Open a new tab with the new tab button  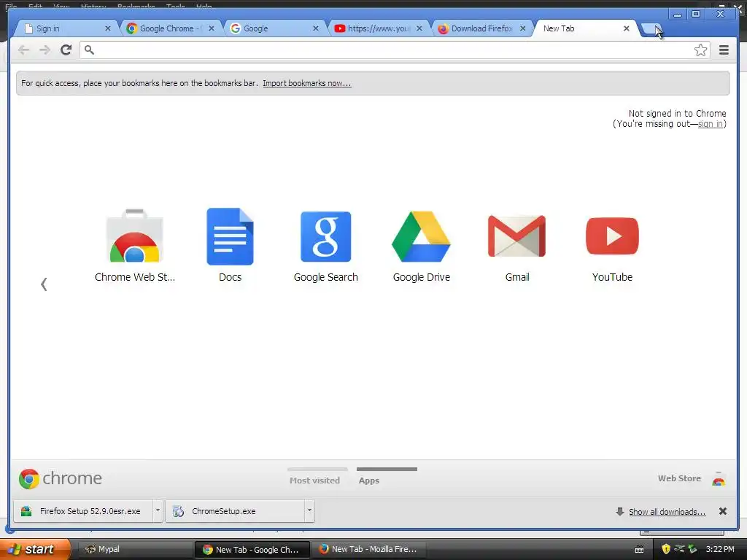coord(651,29)
